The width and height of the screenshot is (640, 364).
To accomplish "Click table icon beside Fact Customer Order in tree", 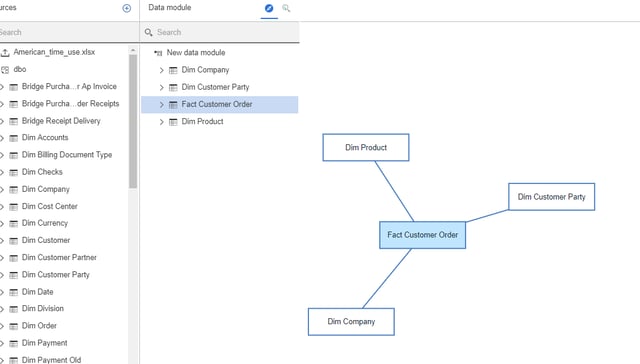I will (x=173, y=104).
